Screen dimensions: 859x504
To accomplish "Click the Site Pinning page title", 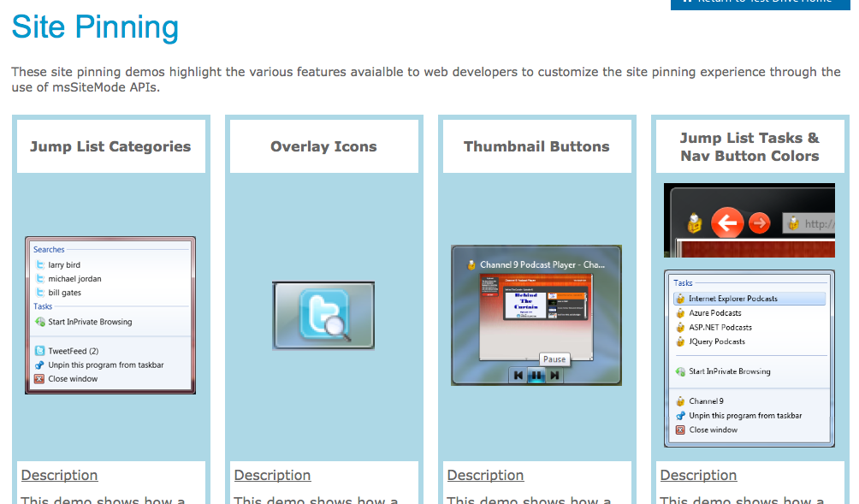I will [x=95, y=27].
